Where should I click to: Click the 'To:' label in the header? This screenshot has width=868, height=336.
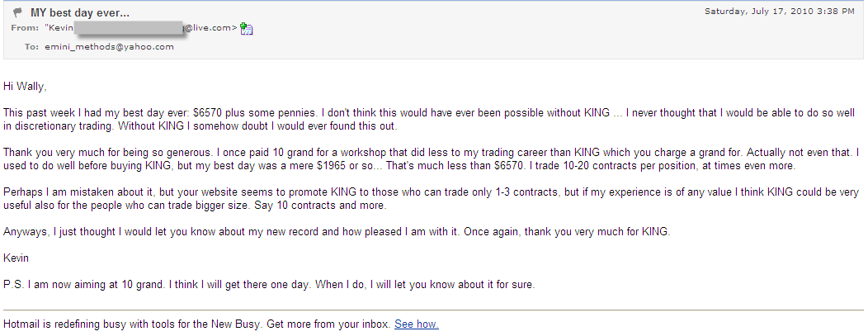(32, 46)
